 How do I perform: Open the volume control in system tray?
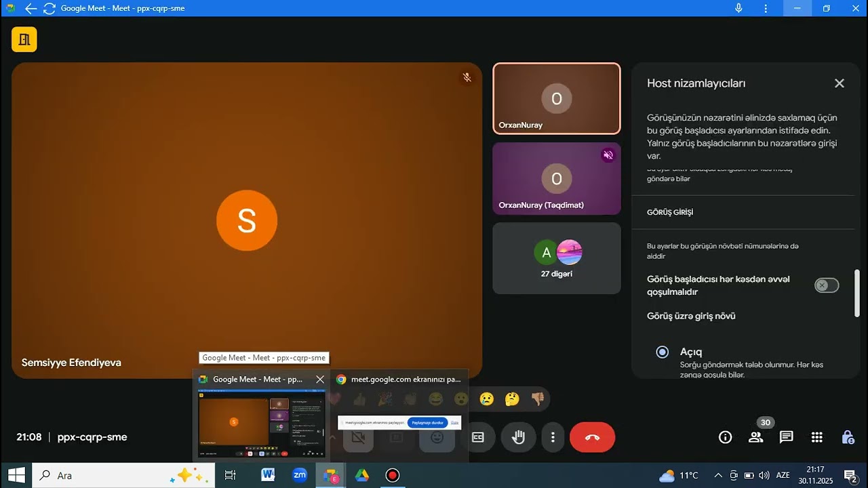coord(765,475)
